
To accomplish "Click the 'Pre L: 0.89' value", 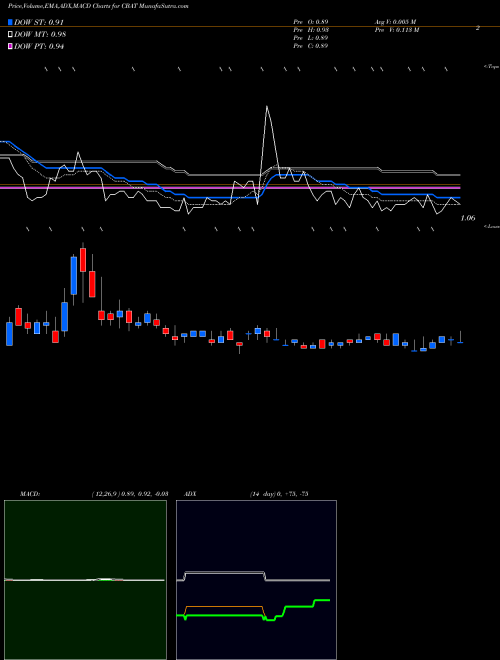I will [x=311, y=38].
